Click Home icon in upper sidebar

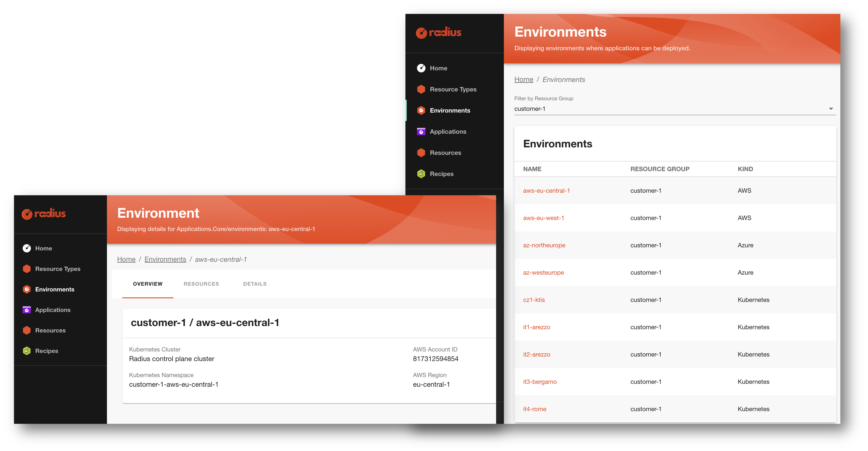tap(421, 68)
